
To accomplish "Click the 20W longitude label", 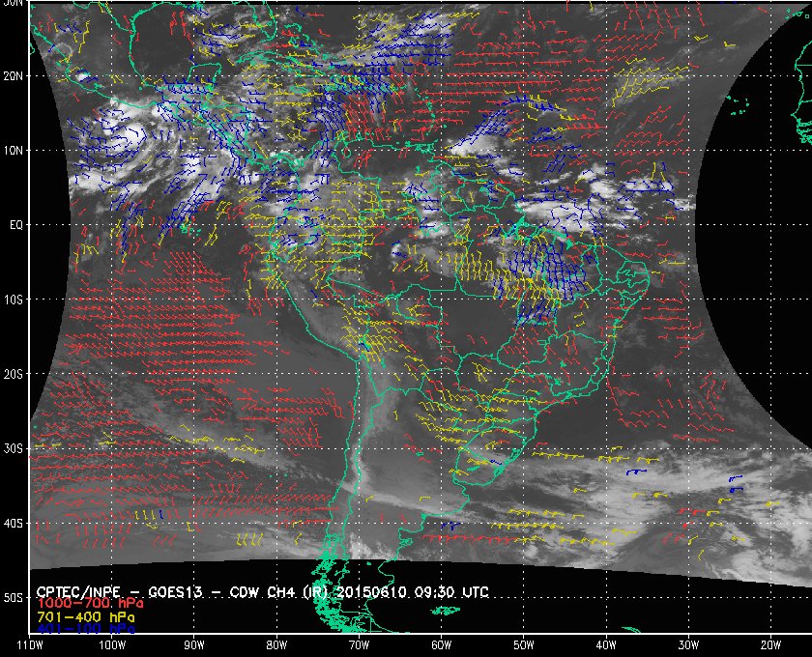I will point(770,645).
